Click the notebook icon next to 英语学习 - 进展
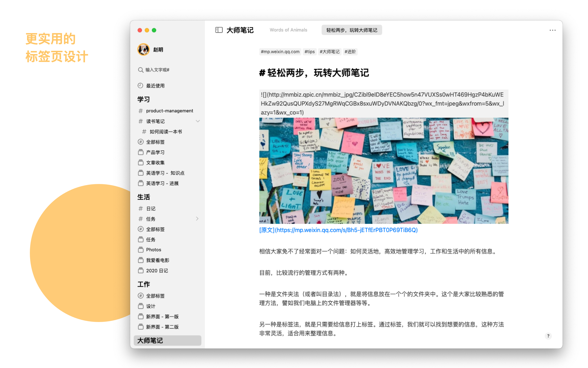The image size is (588, 368). (x=140, y=183)
